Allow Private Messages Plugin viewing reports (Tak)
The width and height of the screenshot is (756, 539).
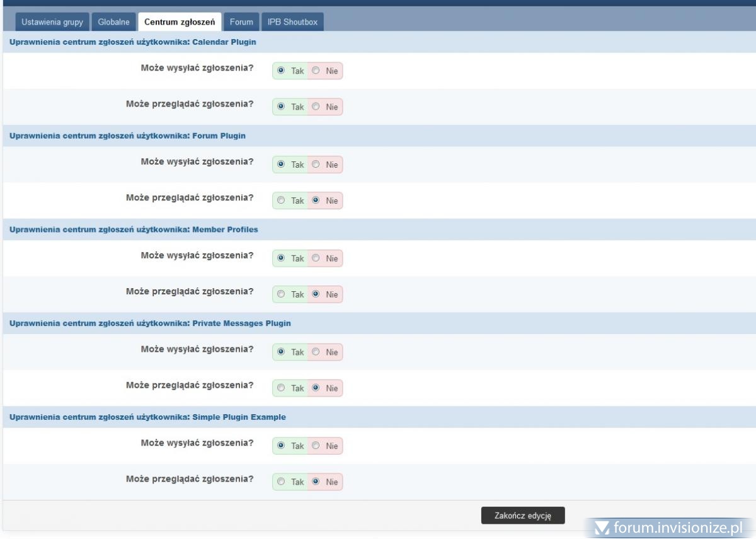pos(281,388)
